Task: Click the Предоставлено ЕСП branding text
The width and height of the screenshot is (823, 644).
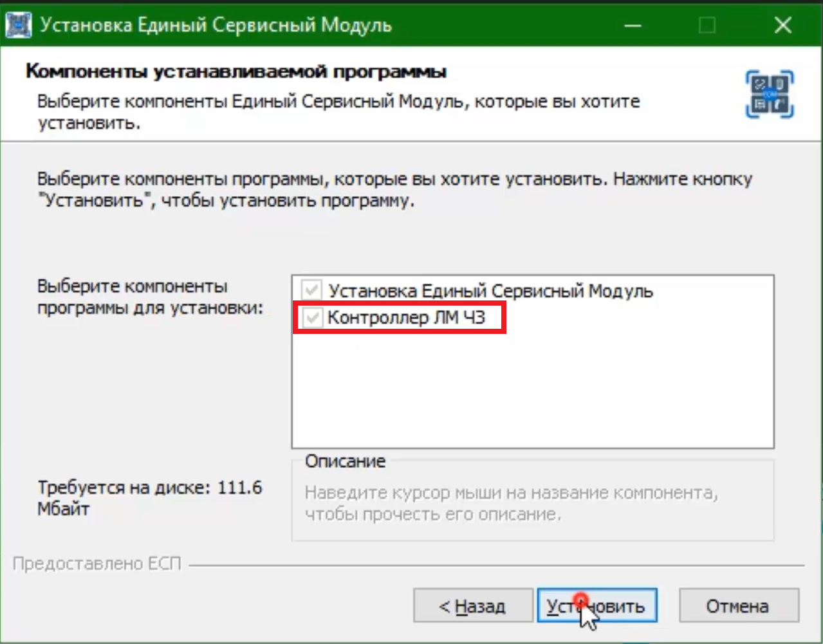Action: pos(97,564)
